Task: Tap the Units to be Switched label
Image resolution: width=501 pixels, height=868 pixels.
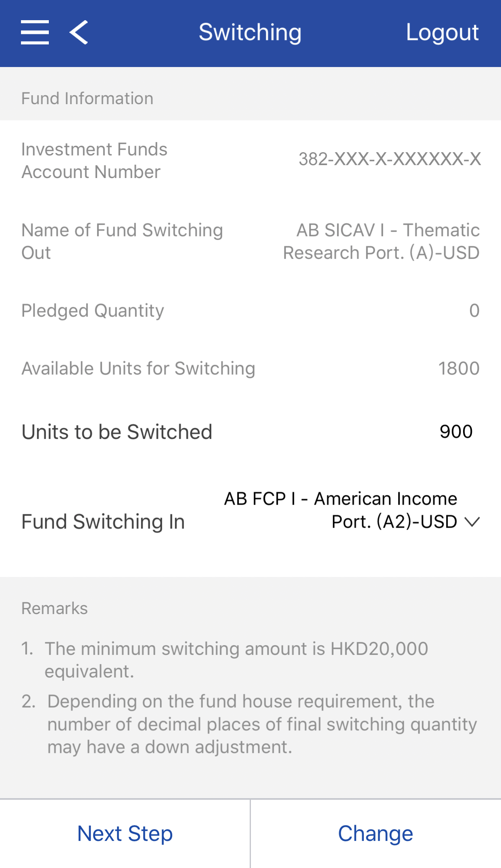Action: tap(117, 432)
